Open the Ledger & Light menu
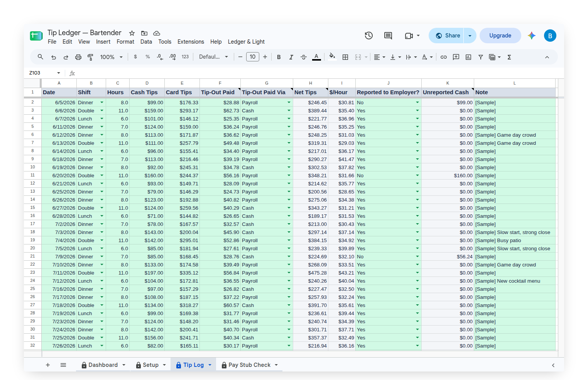The height and width of the screenshot is (380, 588). click(246, 42)
